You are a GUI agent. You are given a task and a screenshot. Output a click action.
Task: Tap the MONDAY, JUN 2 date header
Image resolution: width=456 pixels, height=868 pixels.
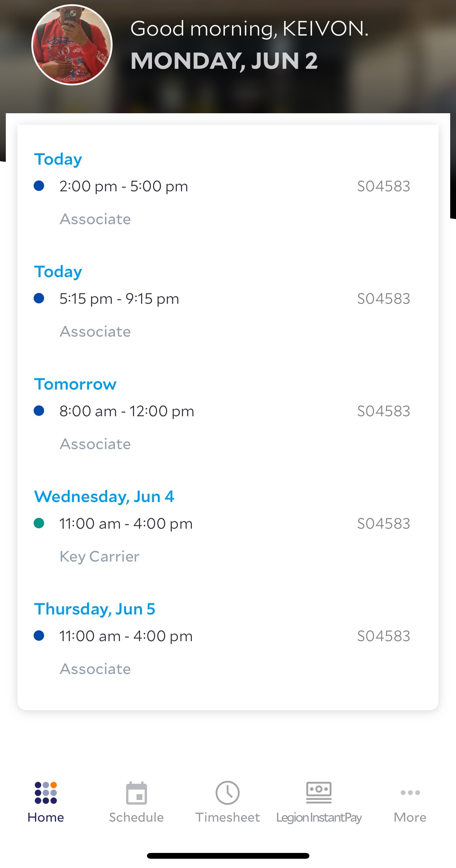224,61
